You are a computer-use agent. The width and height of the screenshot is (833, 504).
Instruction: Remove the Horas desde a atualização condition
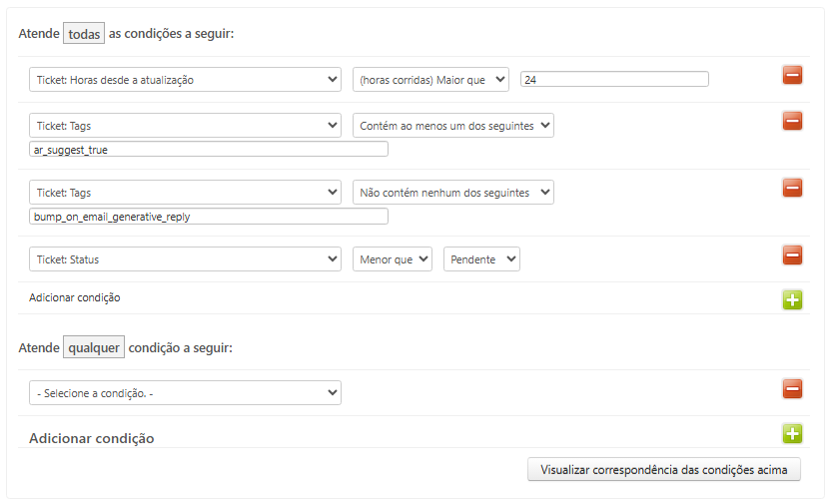792,75
